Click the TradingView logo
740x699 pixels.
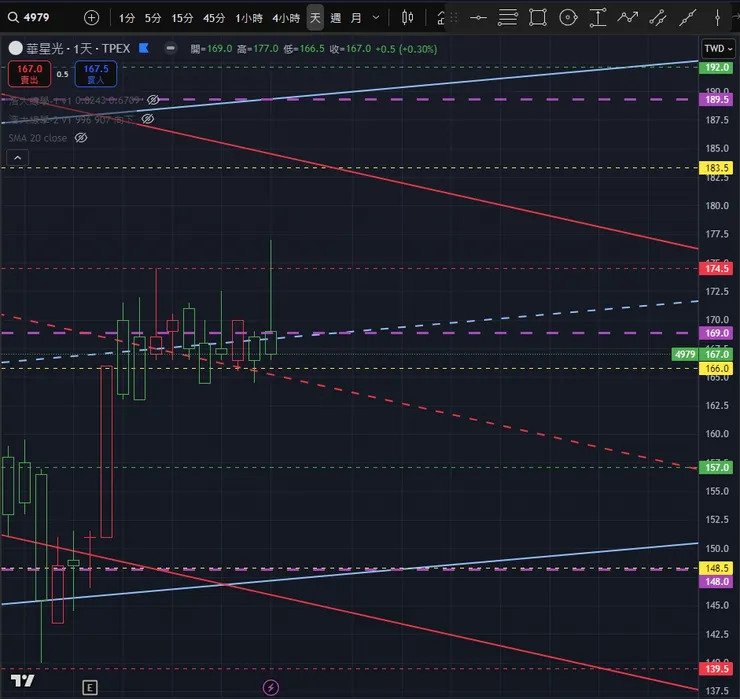[22, 681]
